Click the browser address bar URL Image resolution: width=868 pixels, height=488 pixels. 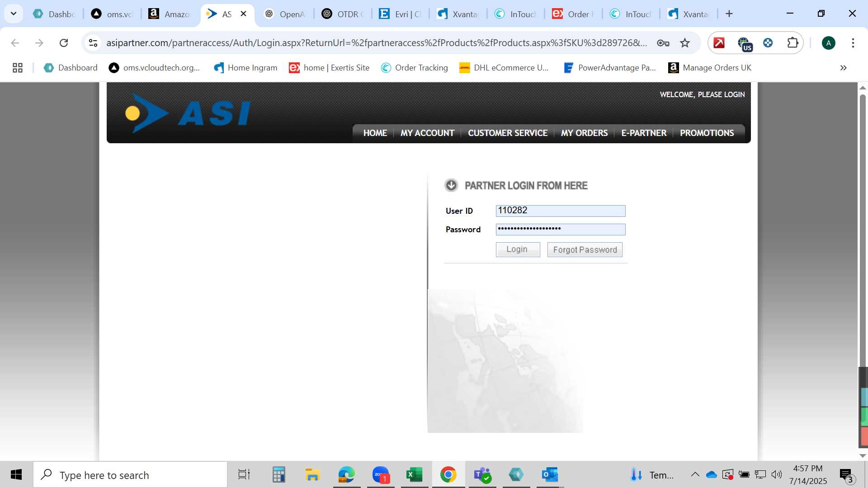(x=376, y=43)
